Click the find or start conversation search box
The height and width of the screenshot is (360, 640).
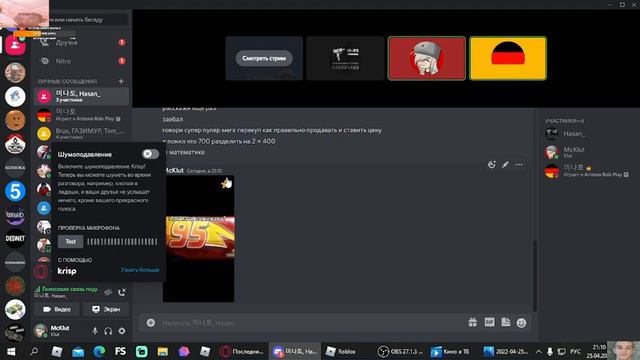coord(81,20)
